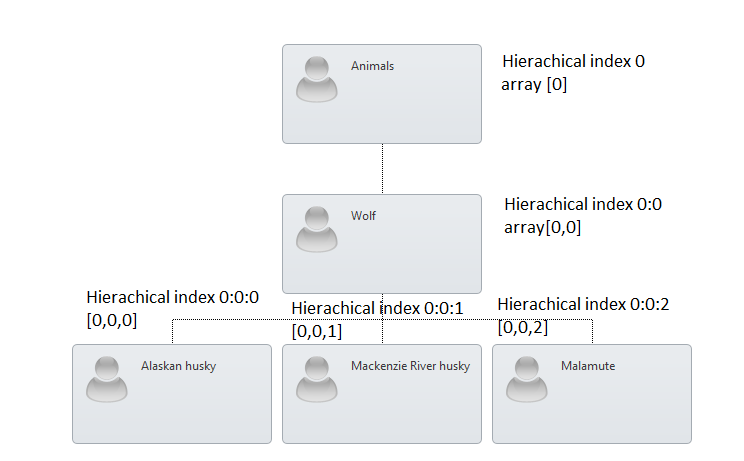Select the Alaskan husky avatar icon
744x461 pixels.
click(107, 379)
